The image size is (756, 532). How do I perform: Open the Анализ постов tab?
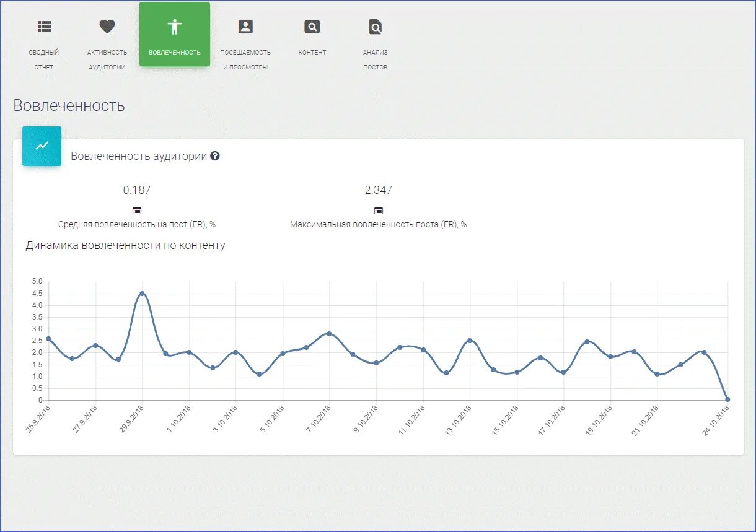[376, 44]
